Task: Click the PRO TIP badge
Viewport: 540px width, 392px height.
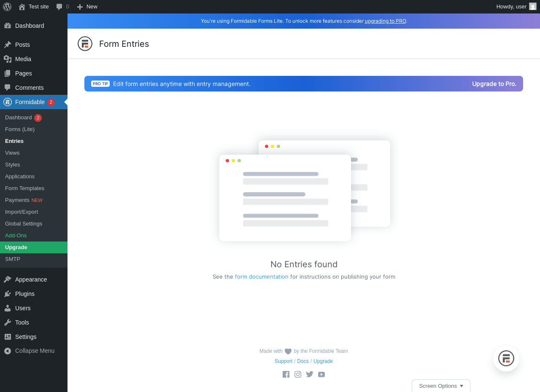Action: point(100,84)
